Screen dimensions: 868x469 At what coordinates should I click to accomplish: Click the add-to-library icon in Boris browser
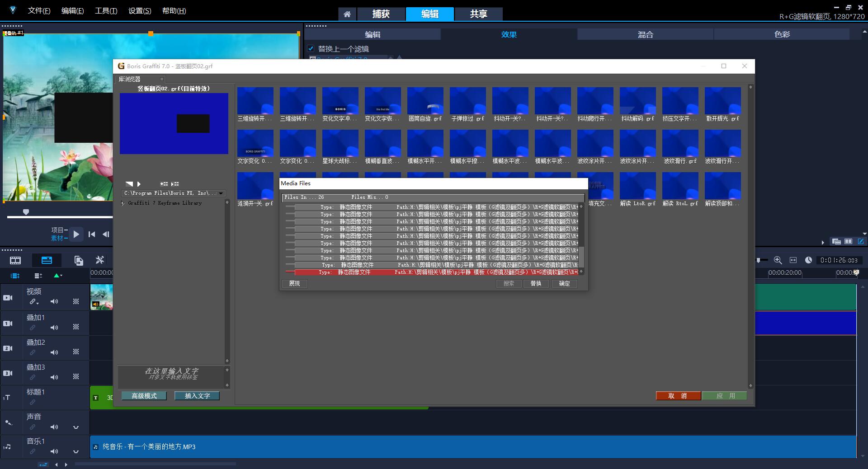(164, 184)
